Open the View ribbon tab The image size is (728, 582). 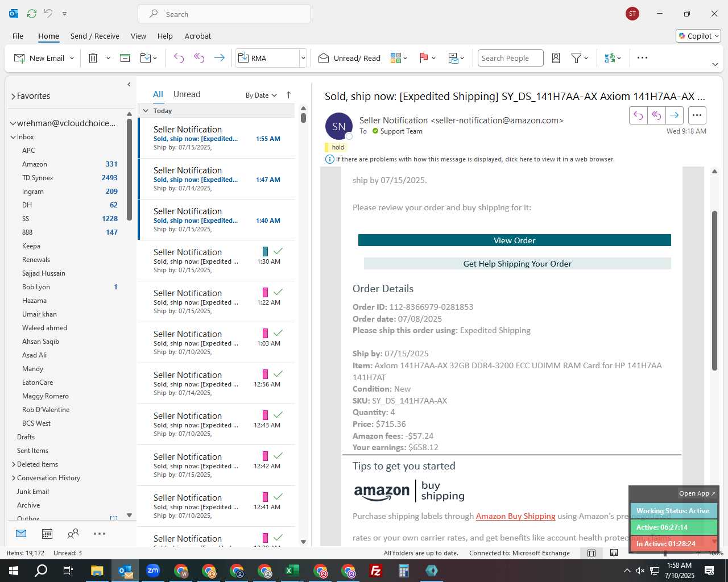pyautogui.click(x=138, y=36)
